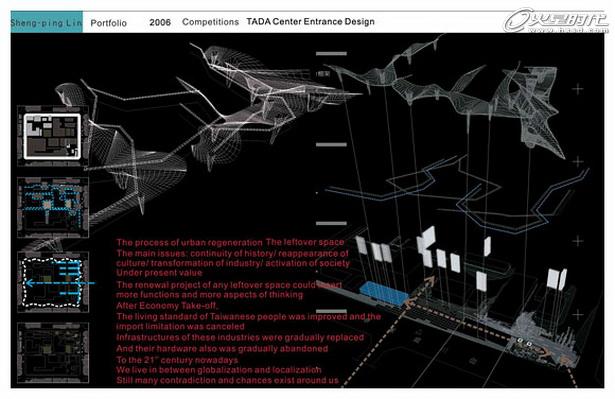Click the blue block in the axonometric model
This screenshot has width=615, height=399.
click(x=384, y=294)
